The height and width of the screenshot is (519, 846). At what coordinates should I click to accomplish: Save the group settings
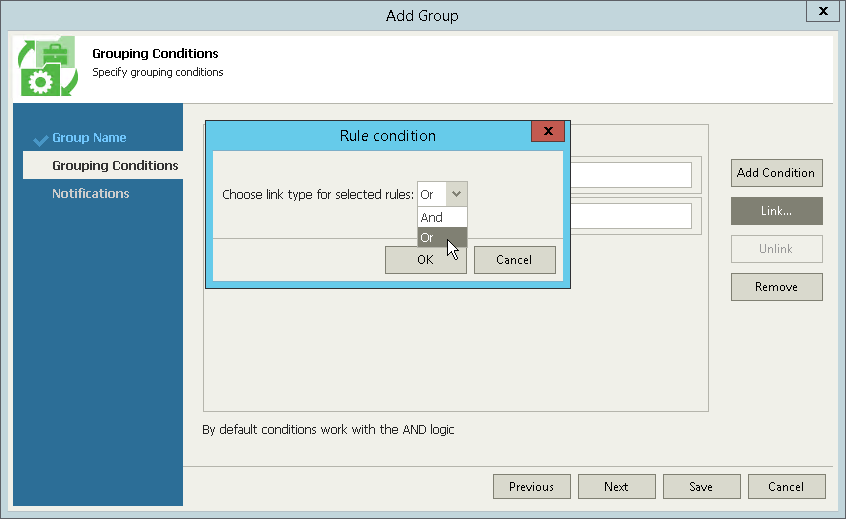[x=701, y=487]
